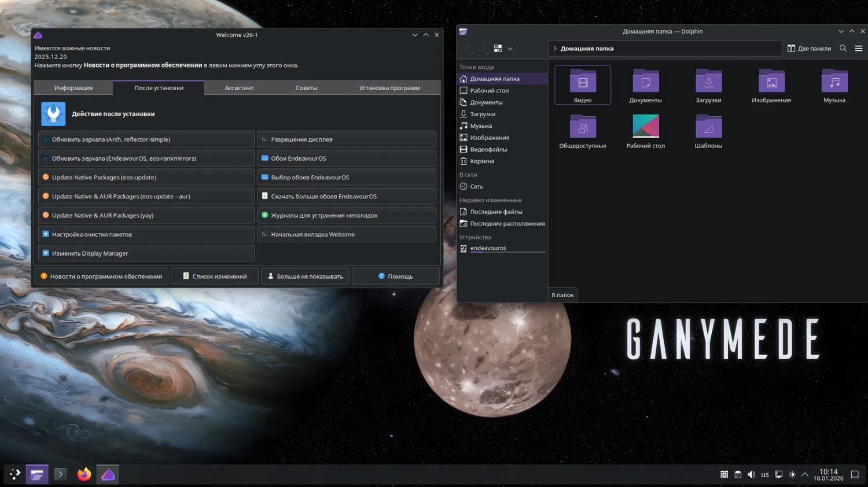Expand the hidden system tray icons arrow

(805, 474)
